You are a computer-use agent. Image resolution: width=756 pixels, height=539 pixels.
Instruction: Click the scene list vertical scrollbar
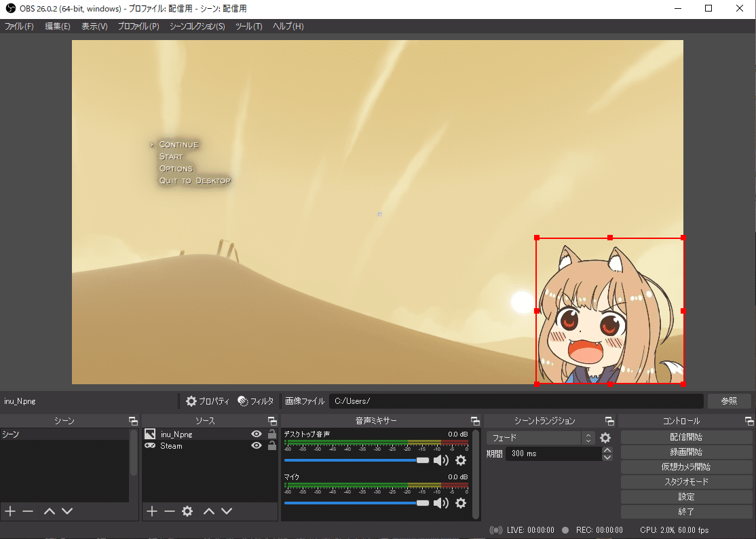coord(133,453)
